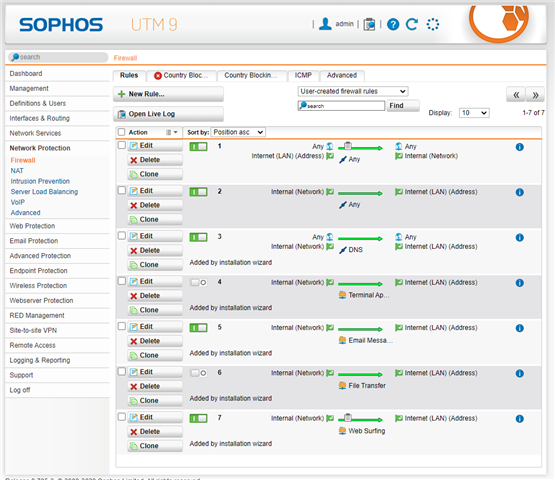Image resolution: width=555 pixels, height=480 pixels.
Task: Click the reload refresh icon in header
Action: click(412, 24)
